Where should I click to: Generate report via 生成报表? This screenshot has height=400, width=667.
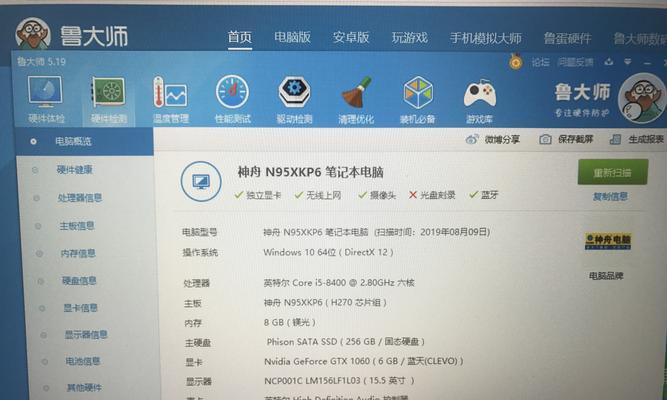(x=637, y=139)
